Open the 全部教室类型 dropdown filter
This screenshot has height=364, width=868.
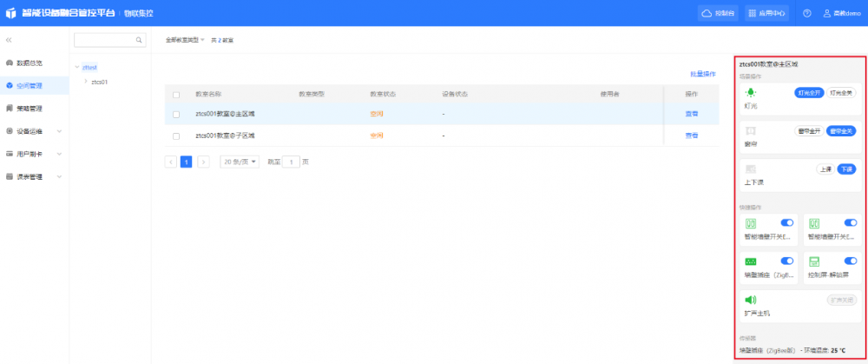tap(185, 40)
